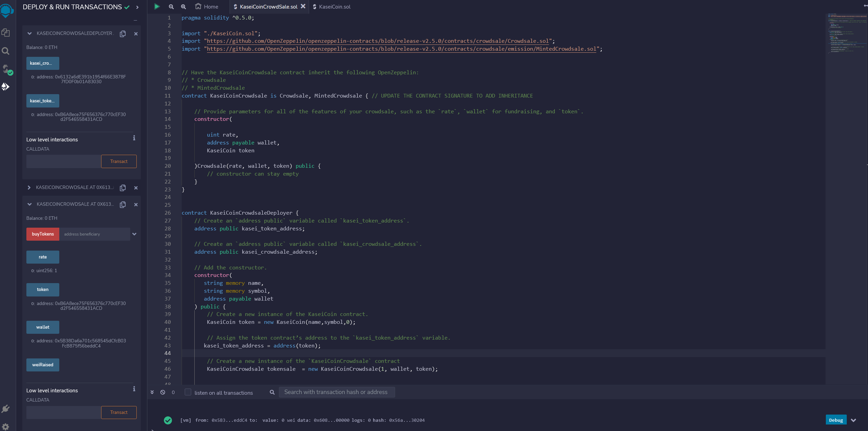This screenshot has width=868, height=431.
Task: Call the rate function button
Action: click(43, 257)
